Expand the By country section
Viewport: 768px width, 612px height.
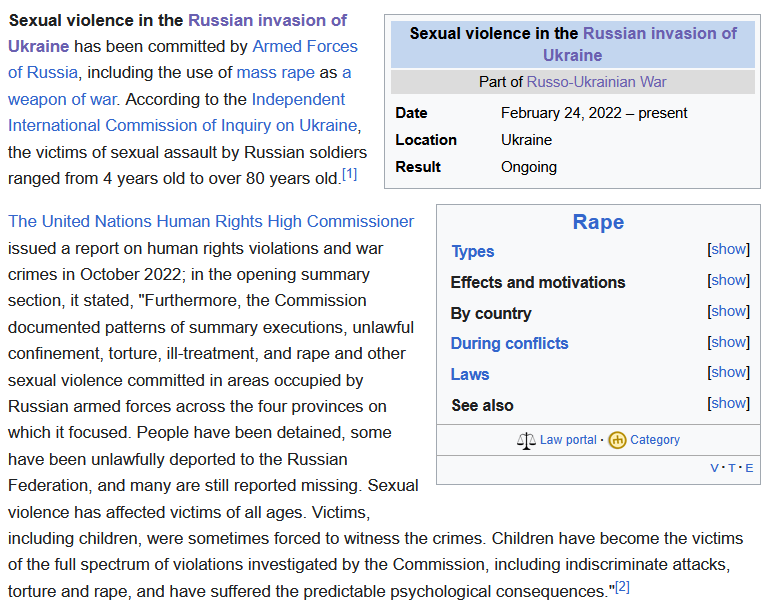tap(729, 311)
